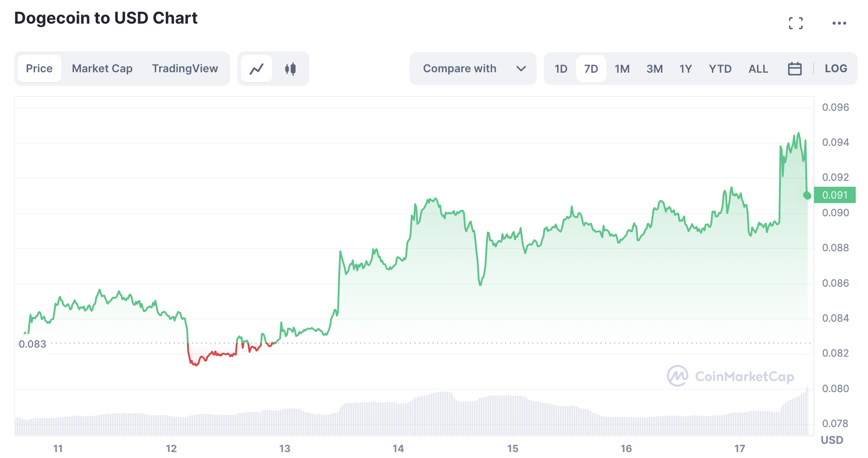Click the date label 16 on the x-axis
This screenshot has height=458, width=868.
[x=626, y=448]
